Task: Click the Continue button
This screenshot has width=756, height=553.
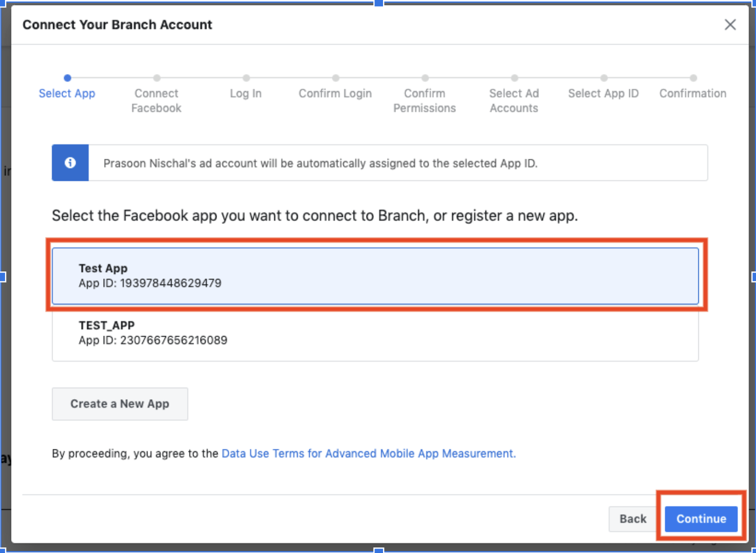Action: pos(701,519)
